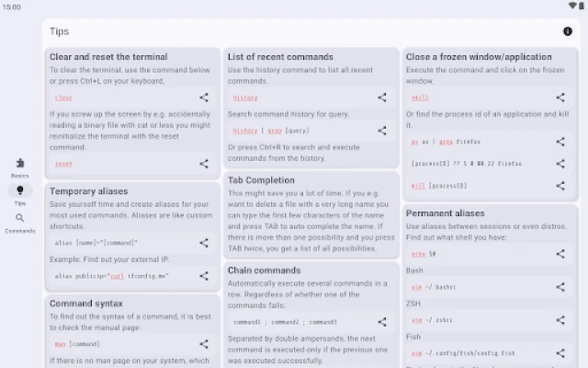Open the info icon in Tips header
This screenshot has height=368, width=588.
[x=568, y=31]
